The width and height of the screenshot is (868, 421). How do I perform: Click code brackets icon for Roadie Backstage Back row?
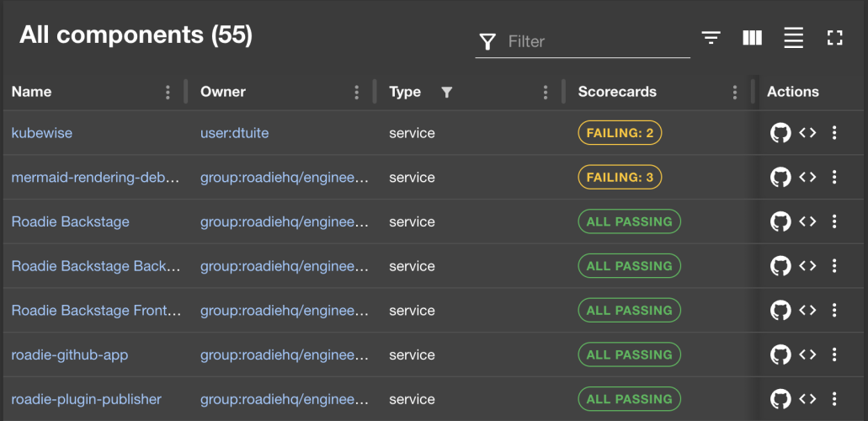807,265
